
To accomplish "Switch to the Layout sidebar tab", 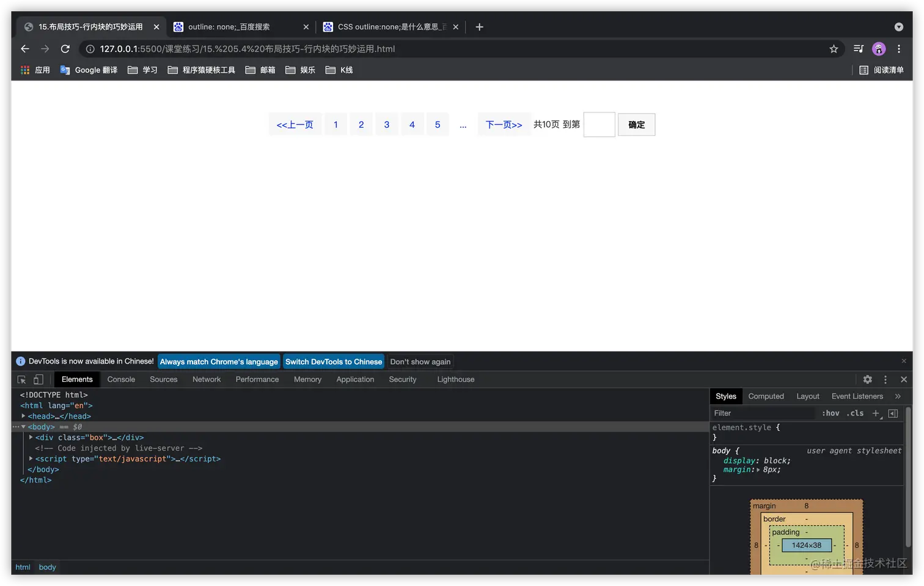I will [x=808, y=397].
